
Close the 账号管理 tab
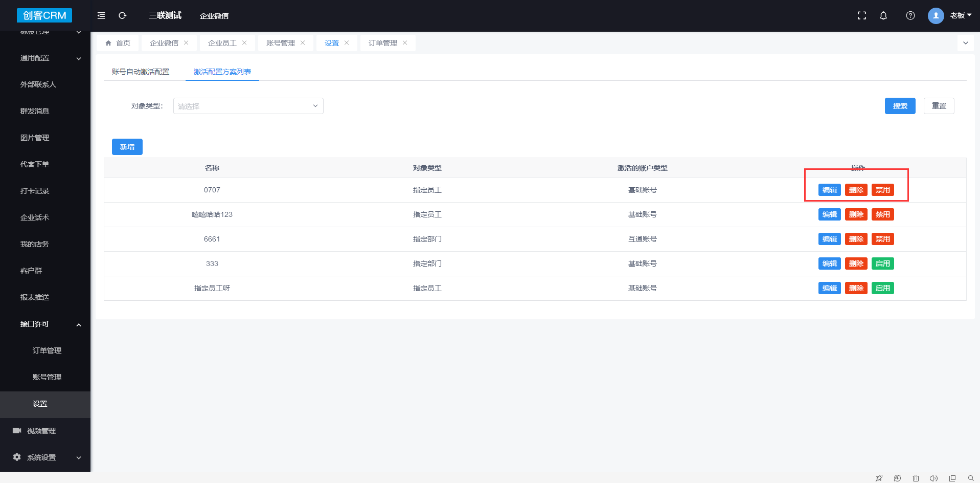tap(303, 42)
